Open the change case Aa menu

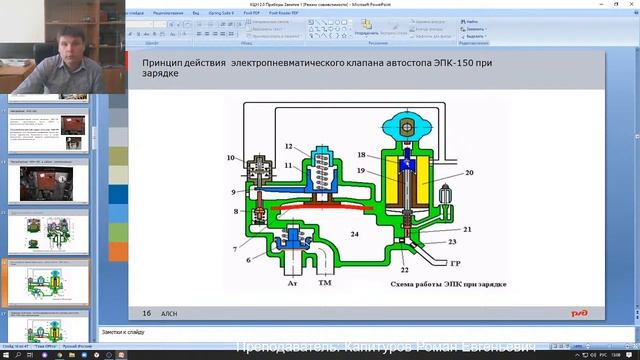point(173,34)
